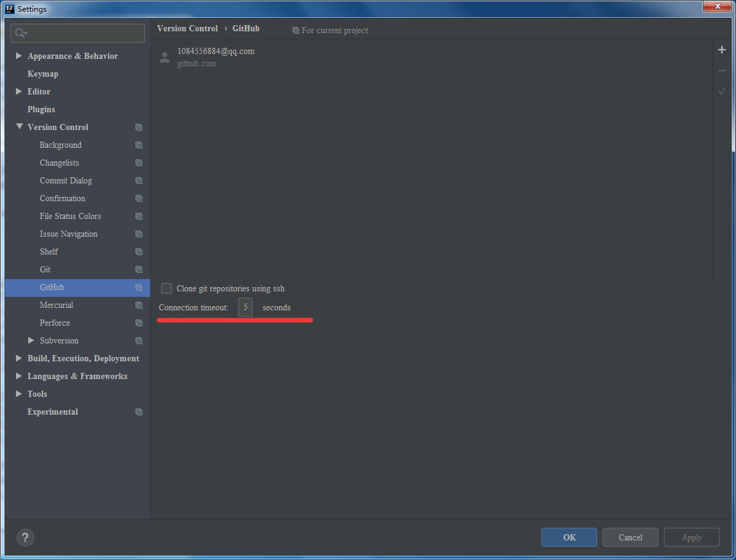Expand the Subversion settings entry
Viewport: 736px width, 560px height.
(x=31, y=340)
